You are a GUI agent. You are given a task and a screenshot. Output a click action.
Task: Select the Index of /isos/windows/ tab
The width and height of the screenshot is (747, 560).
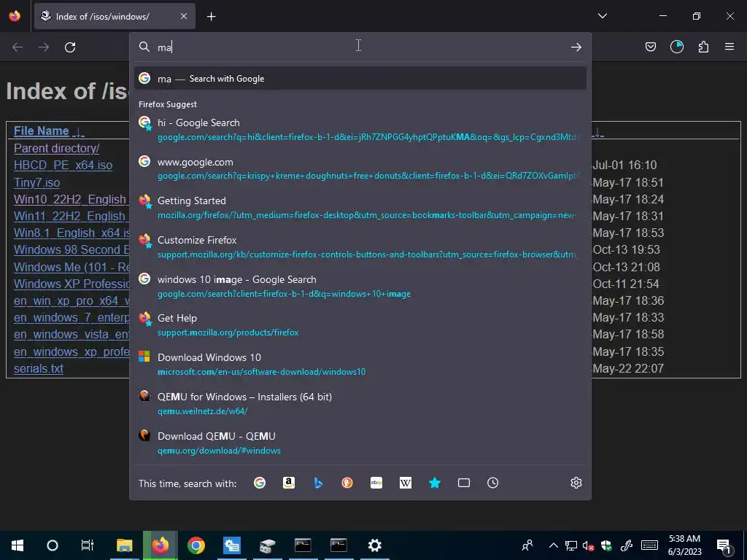tap(115, 16)
